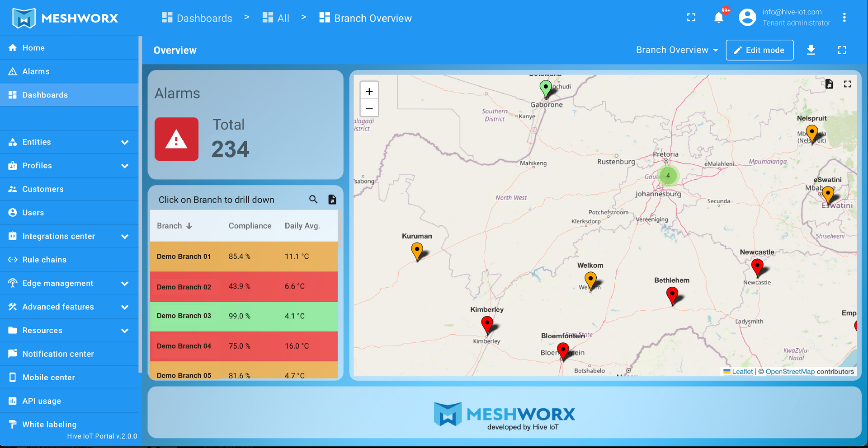The height and width of the screenshot is (448, 868).
Task: Open the Gauteng cluster of 4 markers
Action: [x=668, y=176]
